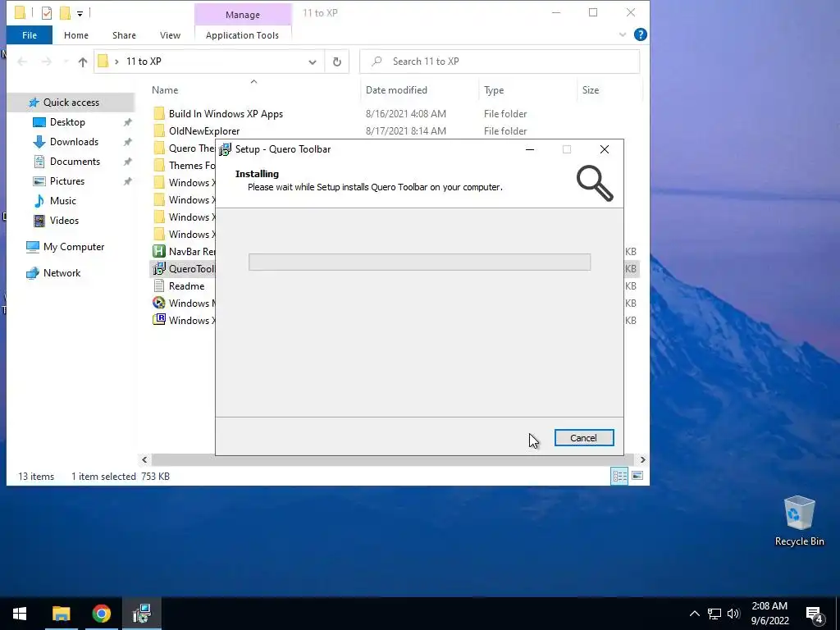
Task: Open the Application Tools tab
Action: point(242,35)
